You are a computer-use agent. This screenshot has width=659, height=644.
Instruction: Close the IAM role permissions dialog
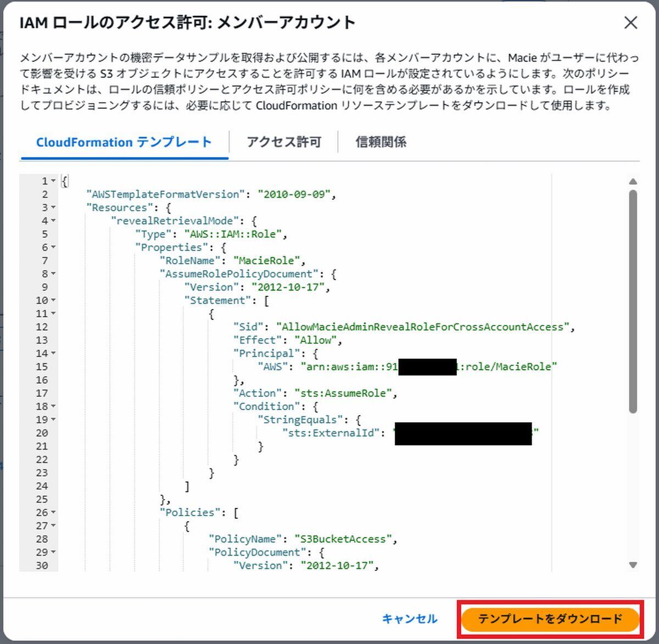631,23
